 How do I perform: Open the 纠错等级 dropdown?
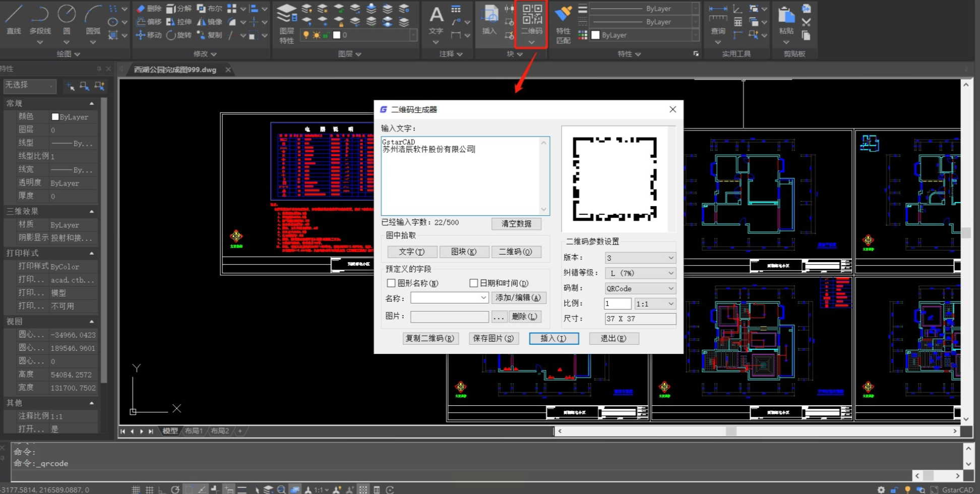[x=640, y=273]
